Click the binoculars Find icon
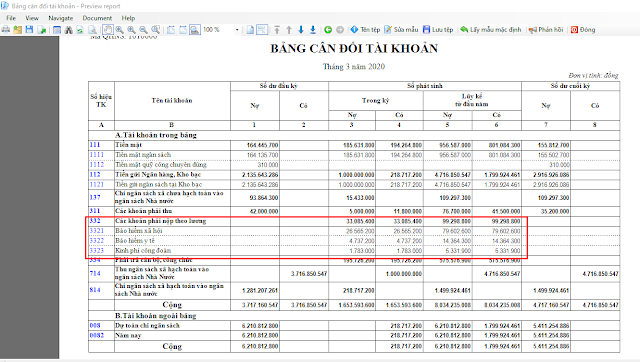The image size is (640, 362). (x=69, y=30)
